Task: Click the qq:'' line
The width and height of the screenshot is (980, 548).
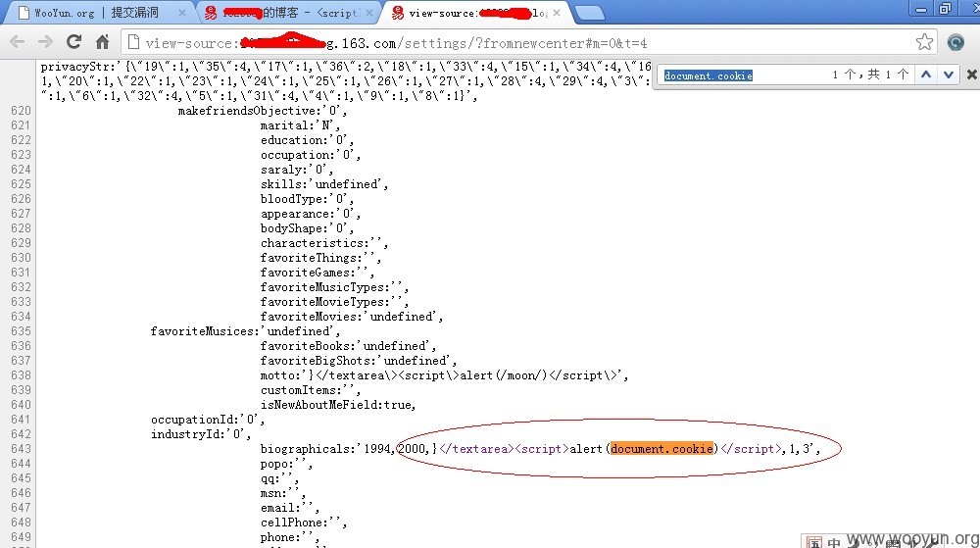Action: [279, 478]
